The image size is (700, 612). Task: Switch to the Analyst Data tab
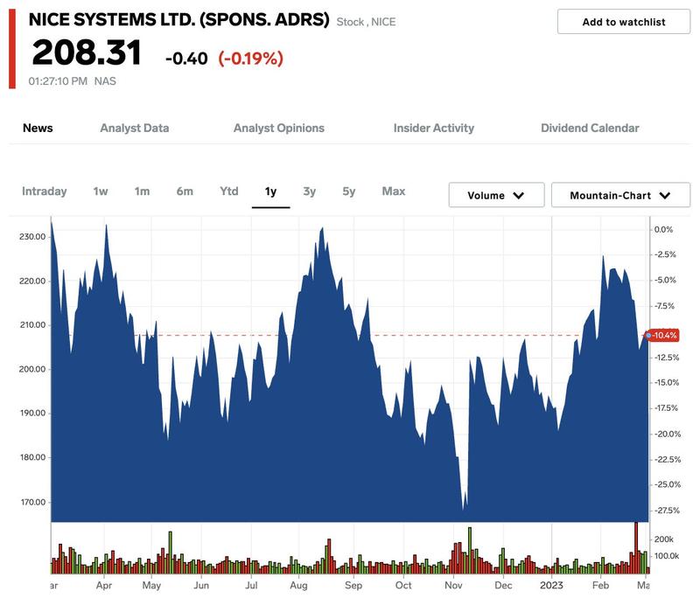pos(134,128)
